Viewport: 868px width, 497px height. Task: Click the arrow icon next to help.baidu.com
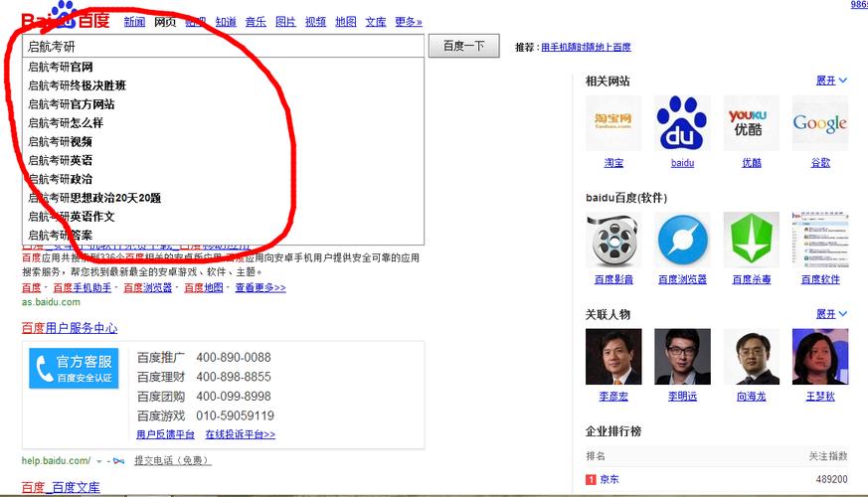tap(118, 460)
